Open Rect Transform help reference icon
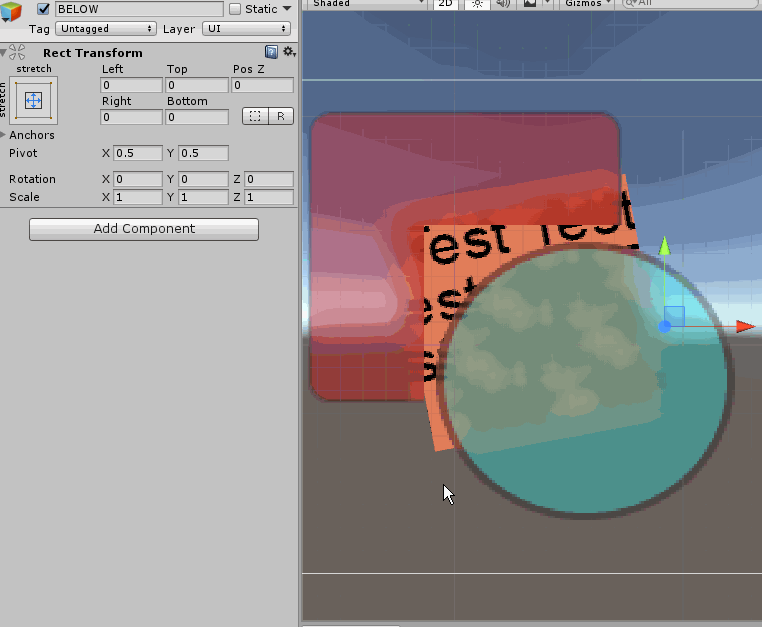762x627 pixels. pyautogui.click(x=271, y=52)
